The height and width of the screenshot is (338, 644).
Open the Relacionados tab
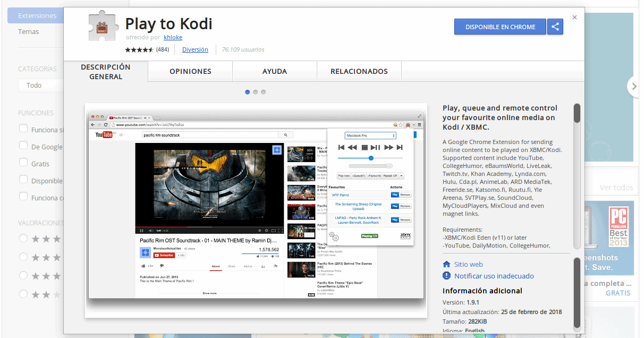359,71
